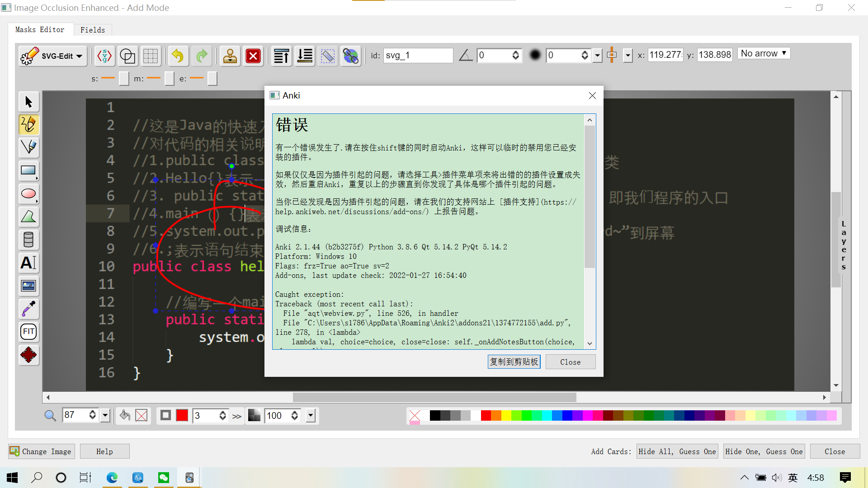Click 复制到剪贴板 in the error dialog
Image resolution: width=868 pixels, height=488 pixels.
point(514,361)
